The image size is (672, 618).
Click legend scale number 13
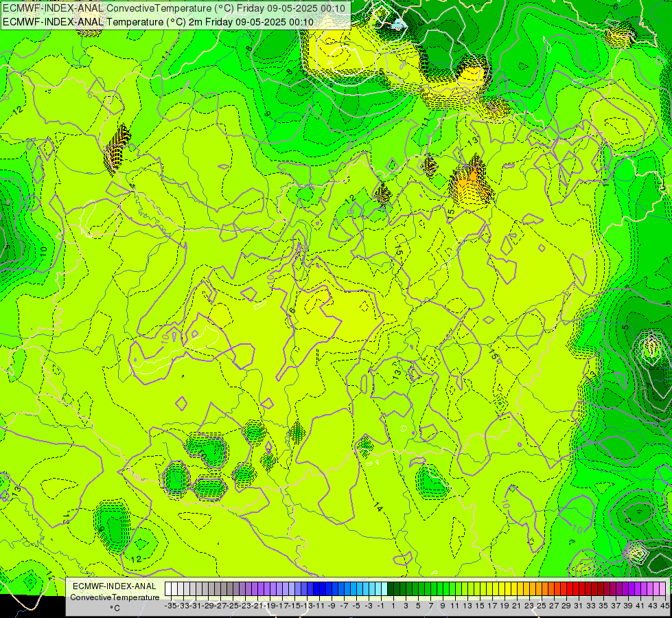click(467, 606)
